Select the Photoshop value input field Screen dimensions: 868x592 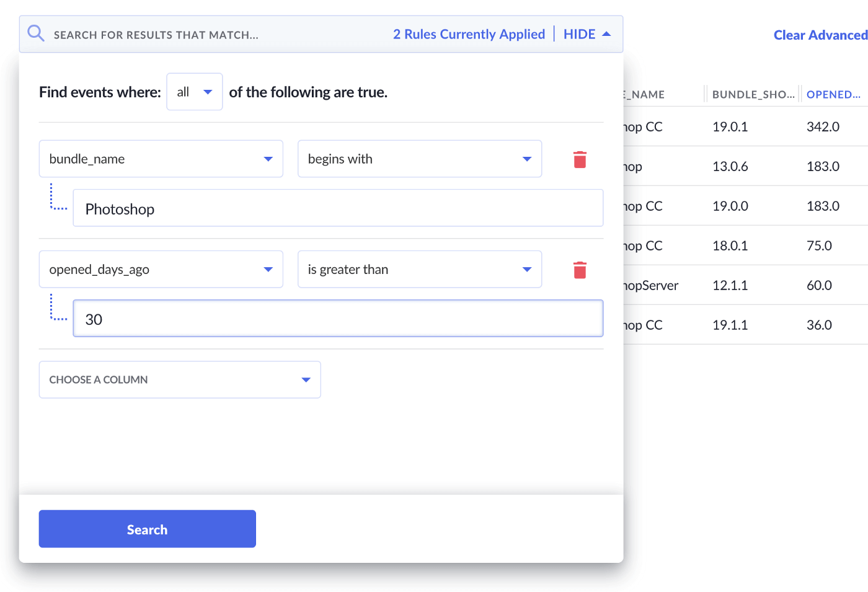tap(339, 208)
